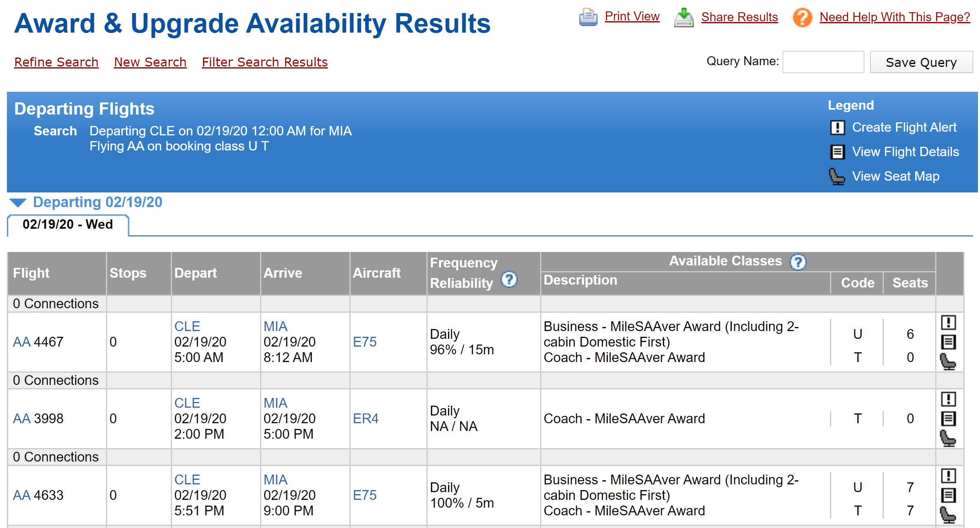980x528 pixels.
Task: Click the Refine Search link
Action: tap(56, 62)
